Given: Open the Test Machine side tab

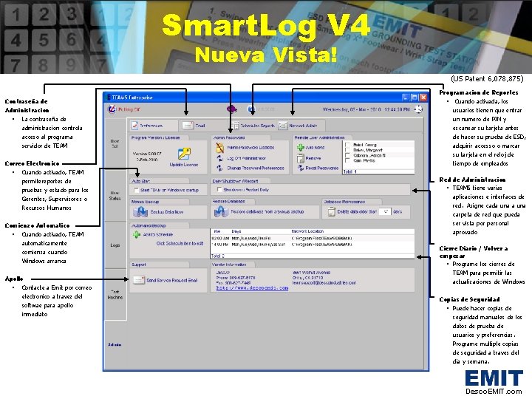Looking at the screenshot, I should [115, 294].
